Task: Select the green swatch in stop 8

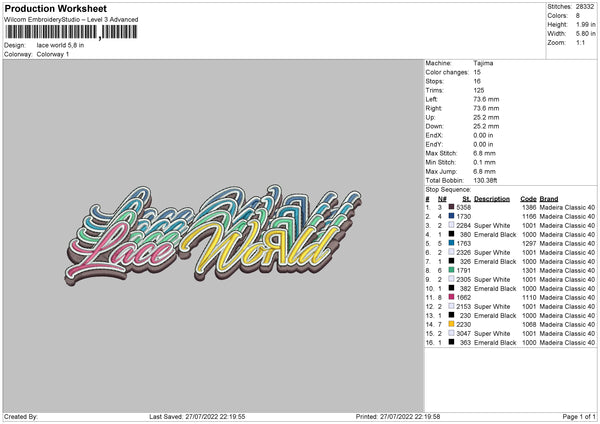Action: [x=452, y=270]
